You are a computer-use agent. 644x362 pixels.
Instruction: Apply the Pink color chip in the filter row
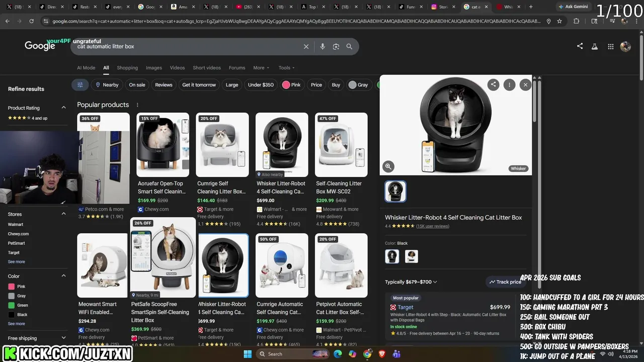click(x=292, y=85)
